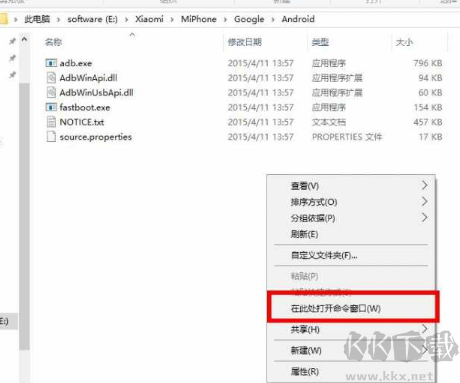The width and height of the screenshot is (460, 383).
Task: Click the greyed 粘贴(P) context menu entry
Action: point(351,276)
